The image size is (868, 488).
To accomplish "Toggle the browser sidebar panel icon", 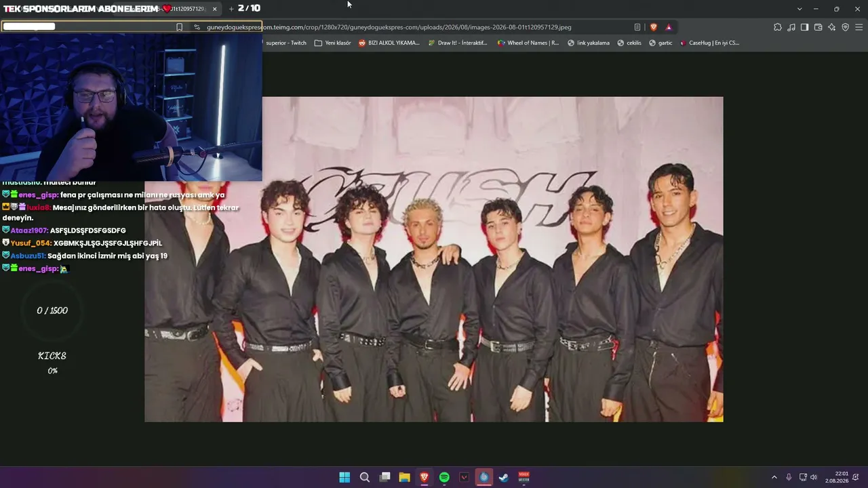I will [804, 27].
